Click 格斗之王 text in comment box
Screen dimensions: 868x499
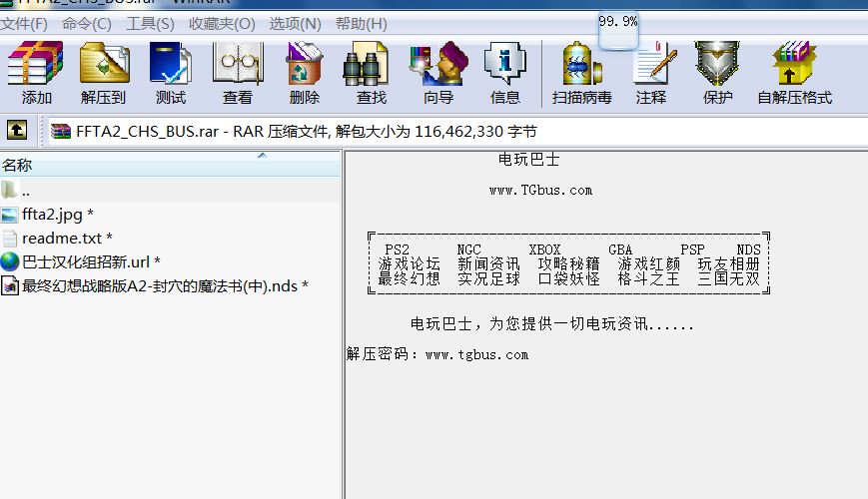(x=648, y=278)
